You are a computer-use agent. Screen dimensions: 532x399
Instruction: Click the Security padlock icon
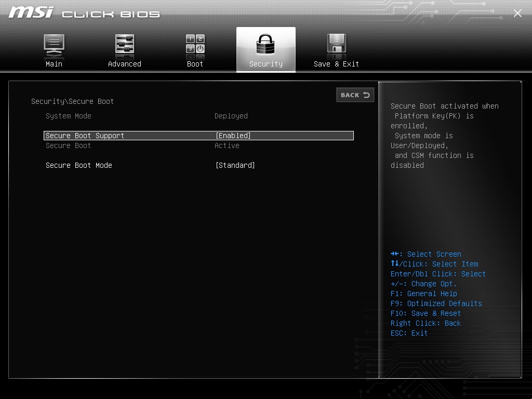coord(266,45)
